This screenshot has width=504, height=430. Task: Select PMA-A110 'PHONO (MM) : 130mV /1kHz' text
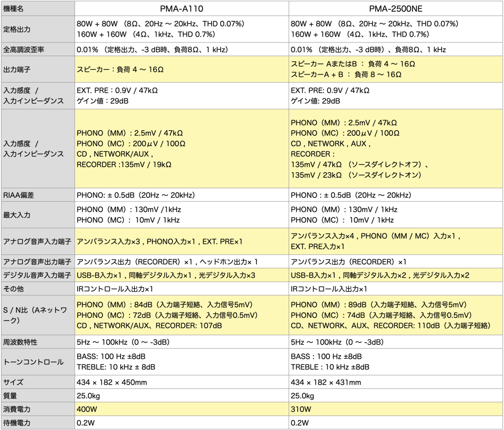pos(129,210)
